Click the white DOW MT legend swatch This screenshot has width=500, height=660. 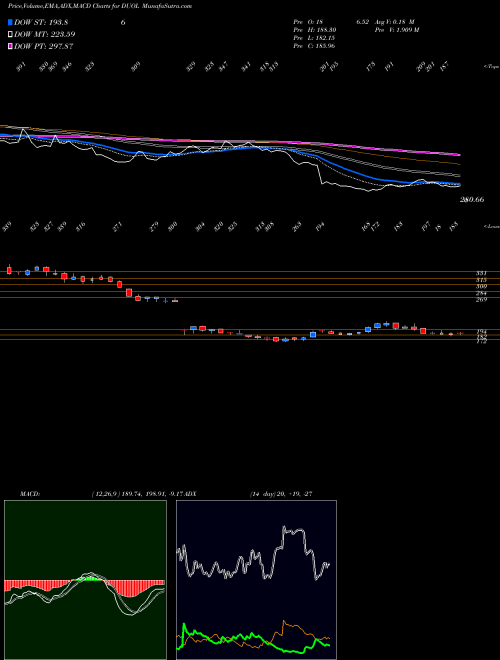point(10,34)
